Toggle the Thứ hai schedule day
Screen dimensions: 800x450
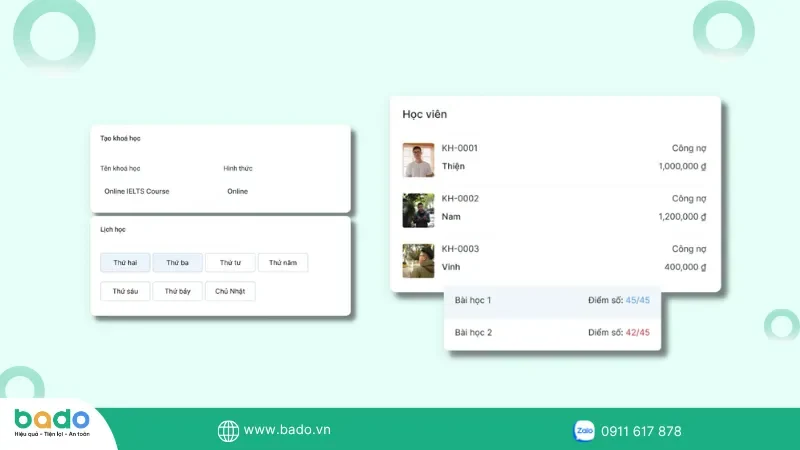(x=125, y=263)
